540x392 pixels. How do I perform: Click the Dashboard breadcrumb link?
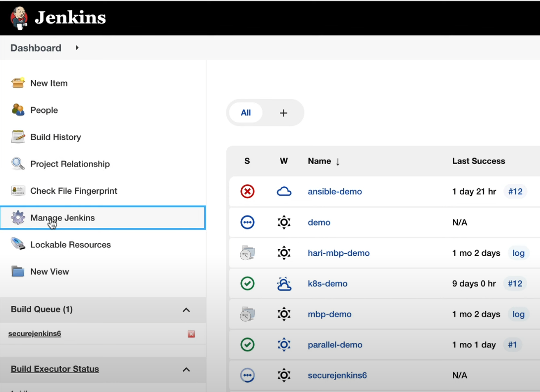[36, 48]
